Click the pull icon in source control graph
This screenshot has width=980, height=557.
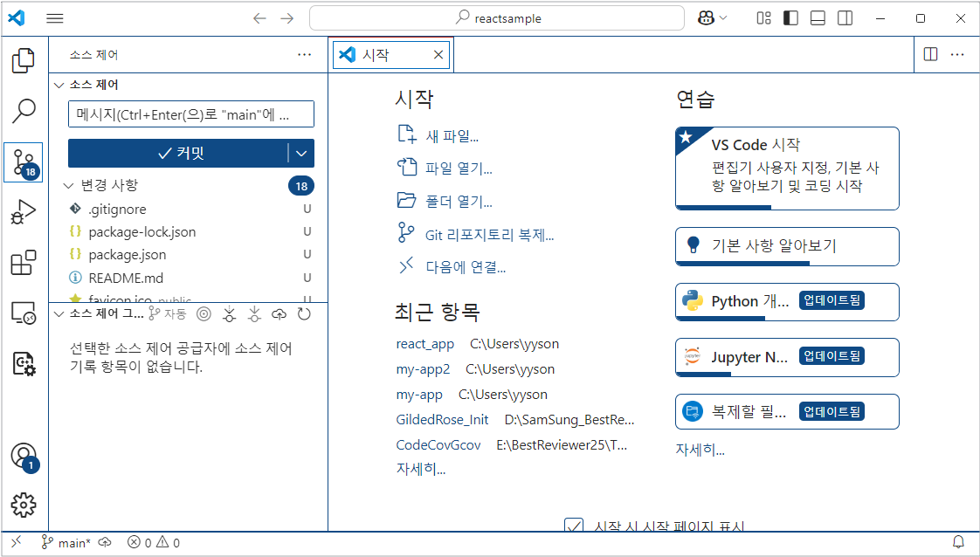254,314
